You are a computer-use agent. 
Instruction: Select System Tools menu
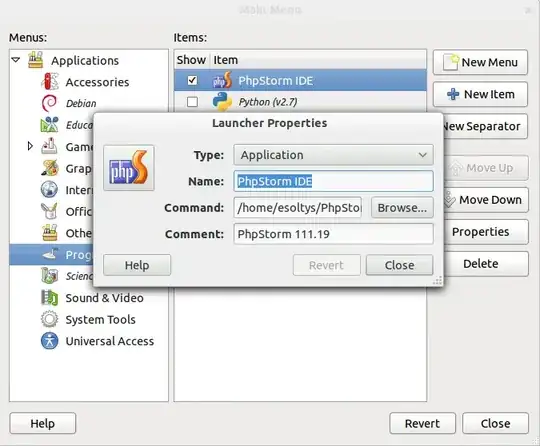click(x=100, y=319)
